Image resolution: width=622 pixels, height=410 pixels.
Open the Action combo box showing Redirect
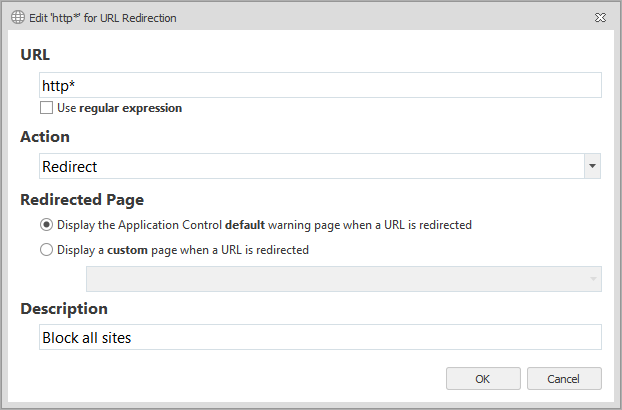click(310, 166)
